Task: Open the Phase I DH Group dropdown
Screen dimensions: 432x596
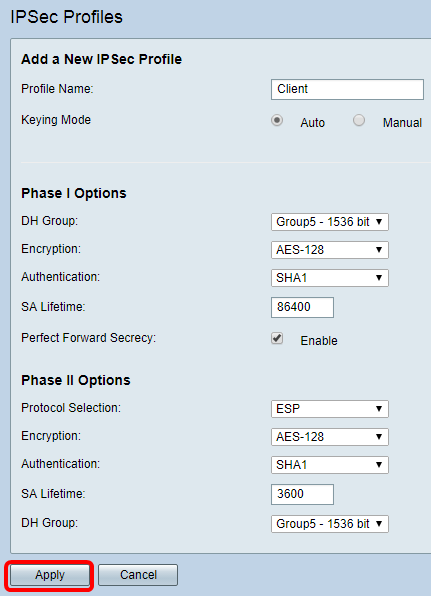Action: tap(330, 222)
